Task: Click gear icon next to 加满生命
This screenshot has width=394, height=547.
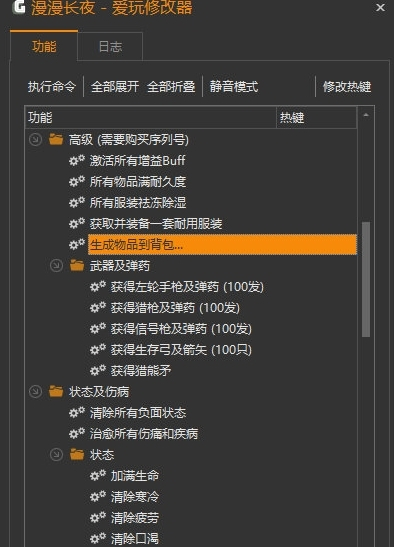Action: [x=98, y=475]
